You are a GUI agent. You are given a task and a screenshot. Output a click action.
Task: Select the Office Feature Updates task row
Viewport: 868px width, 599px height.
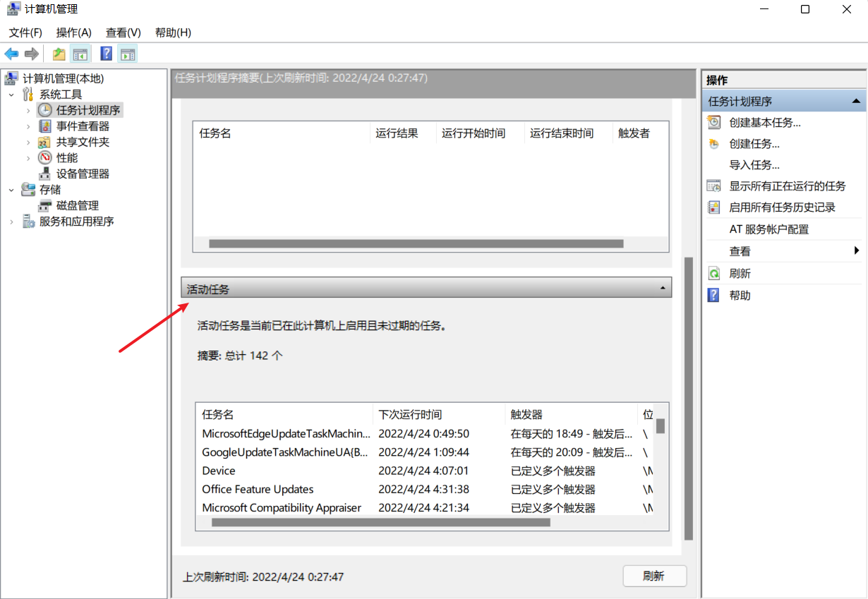[426, 489]
